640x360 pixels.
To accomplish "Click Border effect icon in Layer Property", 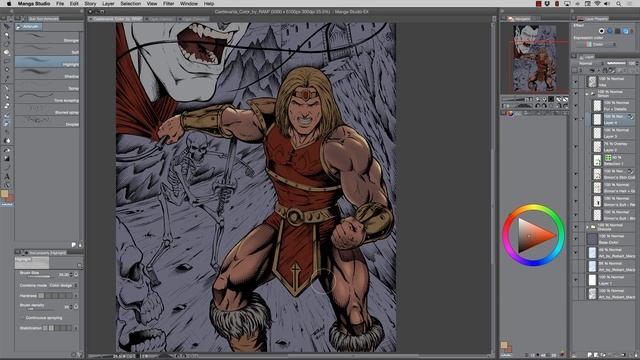I will [x=601, y=31].
